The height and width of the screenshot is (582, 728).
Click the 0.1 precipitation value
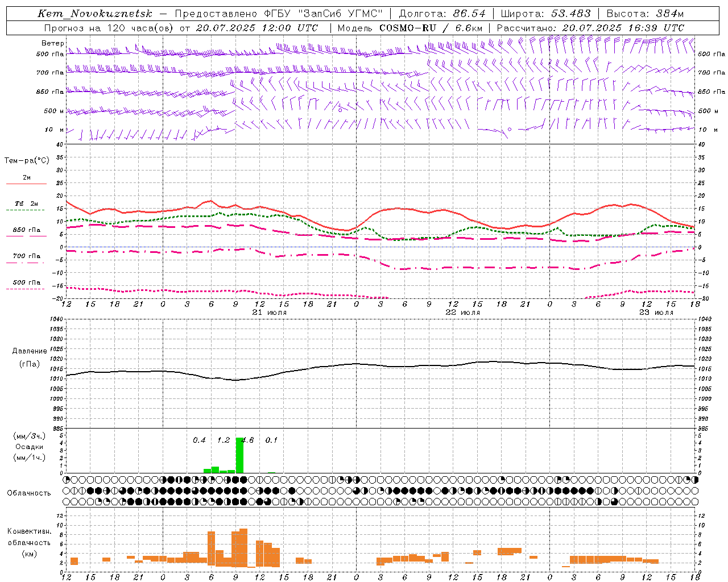pyautogui.click(x=272, y=440)
